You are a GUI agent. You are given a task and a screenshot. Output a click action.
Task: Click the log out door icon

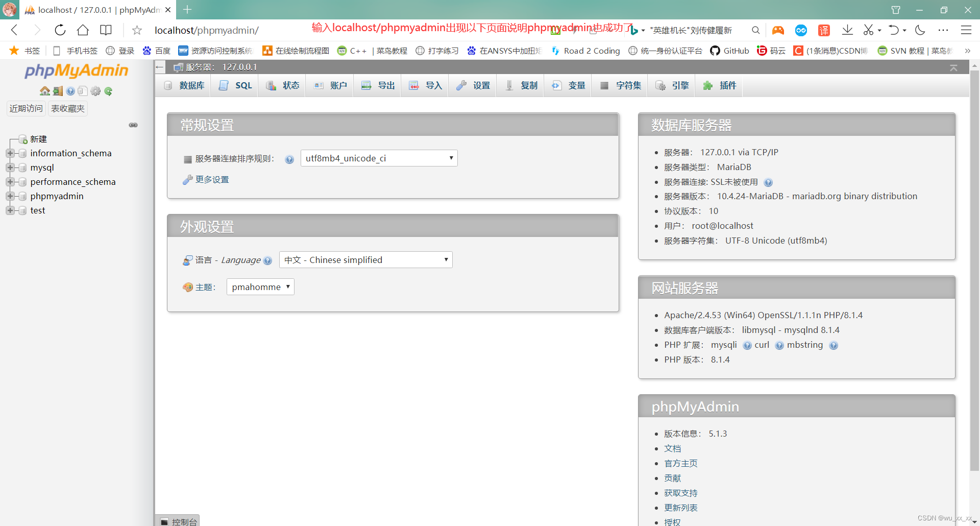point(58,91)
